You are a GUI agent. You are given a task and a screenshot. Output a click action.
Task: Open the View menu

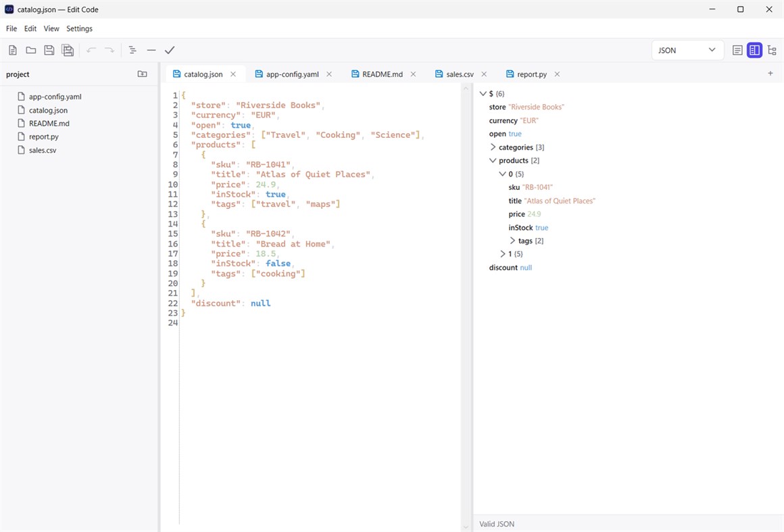[x=51, y=28]
